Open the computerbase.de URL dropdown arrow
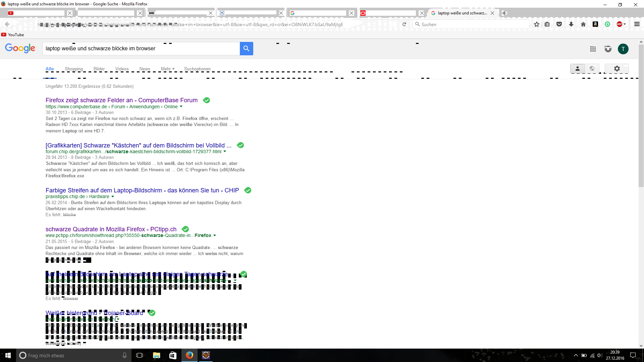The image size is (644, 362). point(181,107)
